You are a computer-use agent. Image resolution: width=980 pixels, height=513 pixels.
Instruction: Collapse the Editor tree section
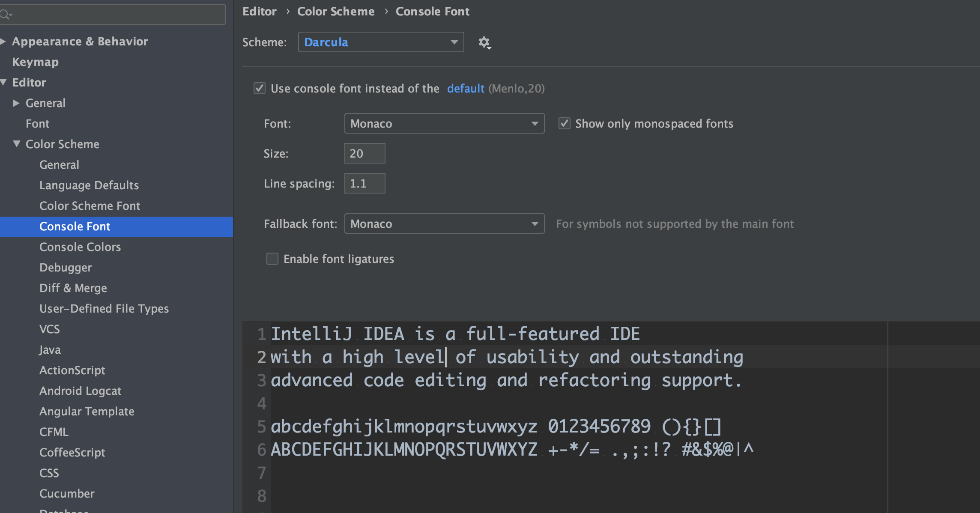(4, 82)
